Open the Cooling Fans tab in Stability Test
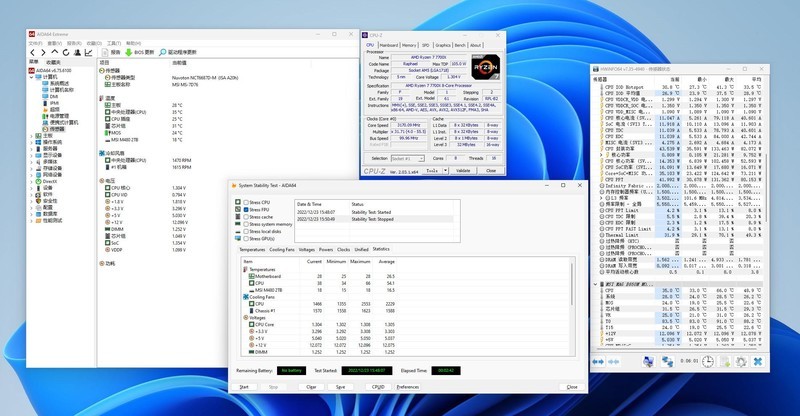This screenshot has width=800, height=416. point(282,250)
